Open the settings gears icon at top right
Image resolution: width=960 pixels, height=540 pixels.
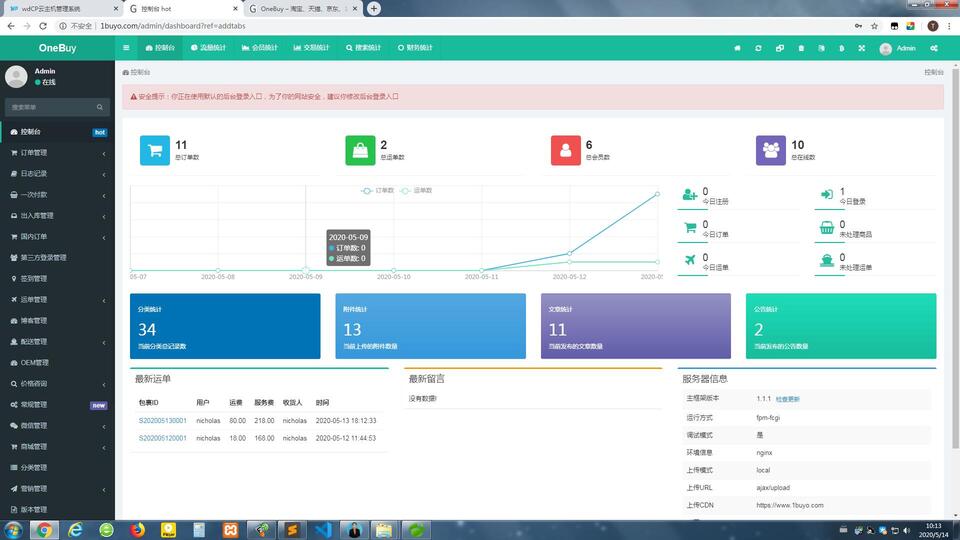click(934, 48)
